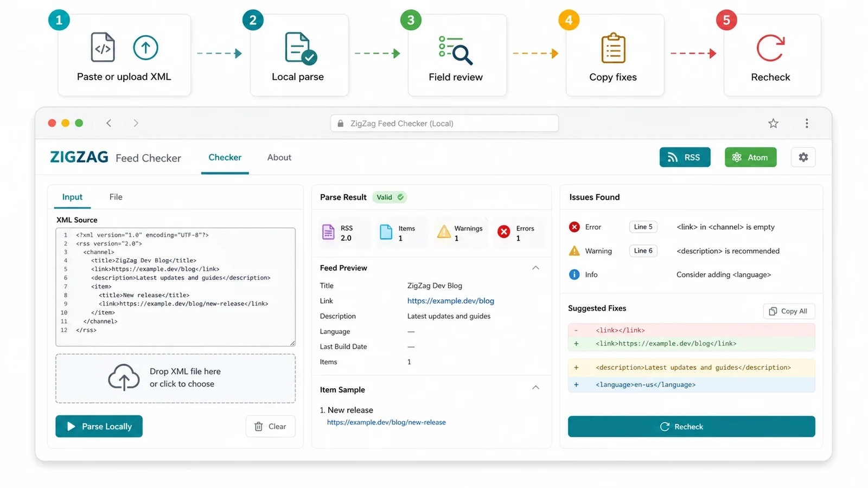Open the browser three-dot menu
868x488 pixels.
click(807, 123)
